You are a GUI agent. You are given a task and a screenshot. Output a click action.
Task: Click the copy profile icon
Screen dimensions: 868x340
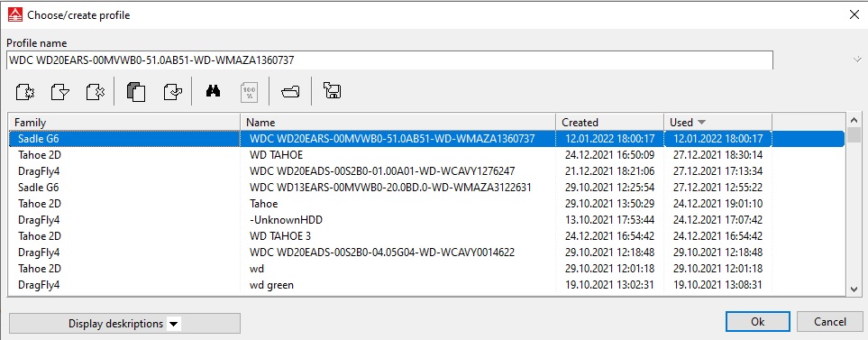point(135,92)
